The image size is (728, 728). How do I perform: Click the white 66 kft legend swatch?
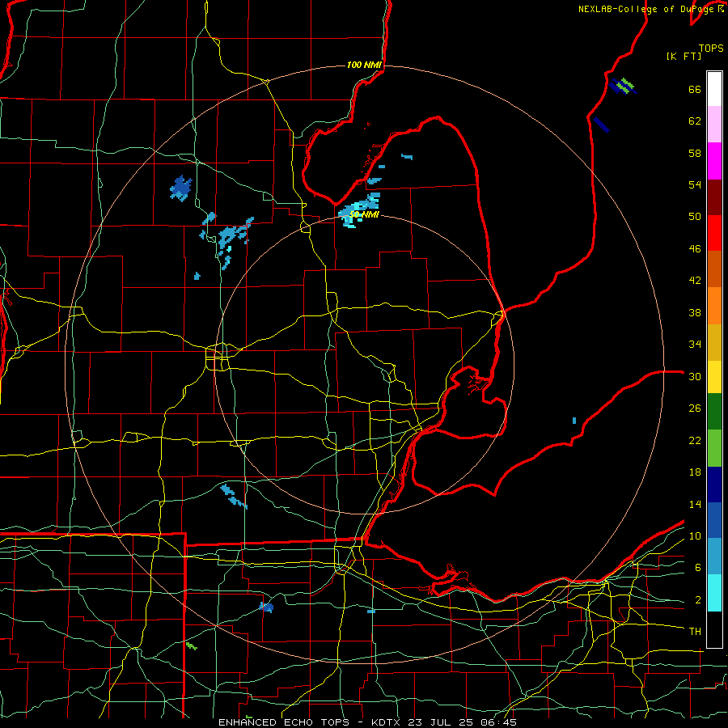point(714,89)
